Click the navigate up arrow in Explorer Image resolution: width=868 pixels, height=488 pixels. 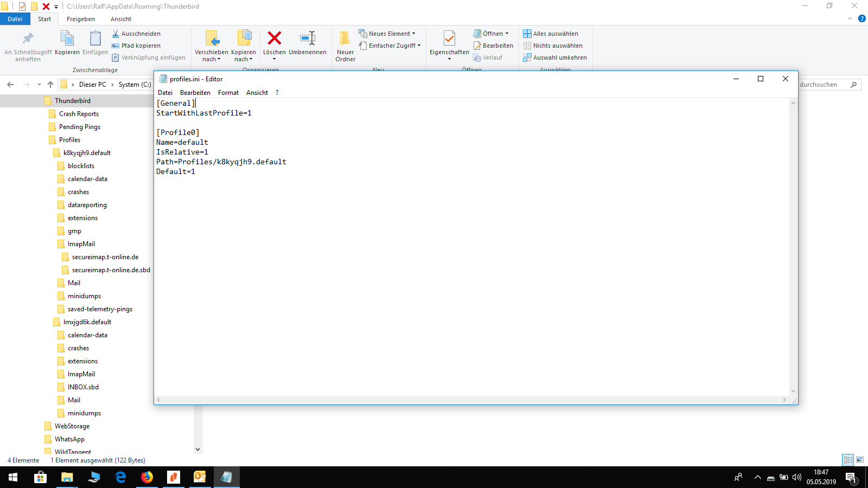click(50, 85)
